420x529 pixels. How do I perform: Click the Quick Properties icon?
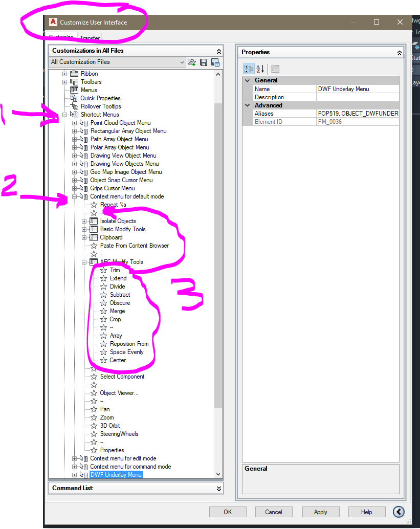pyautogui.click(x=74, y=98)
